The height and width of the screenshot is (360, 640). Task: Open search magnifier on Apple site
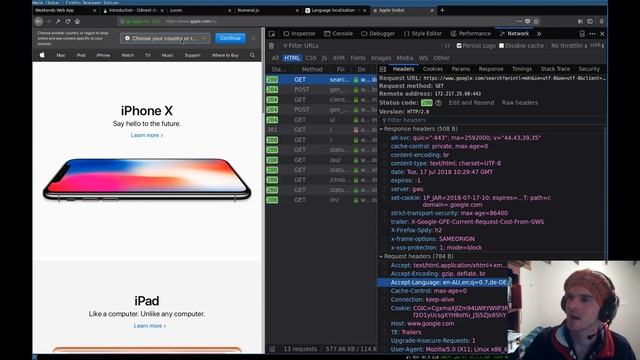(x=252, y=55)
